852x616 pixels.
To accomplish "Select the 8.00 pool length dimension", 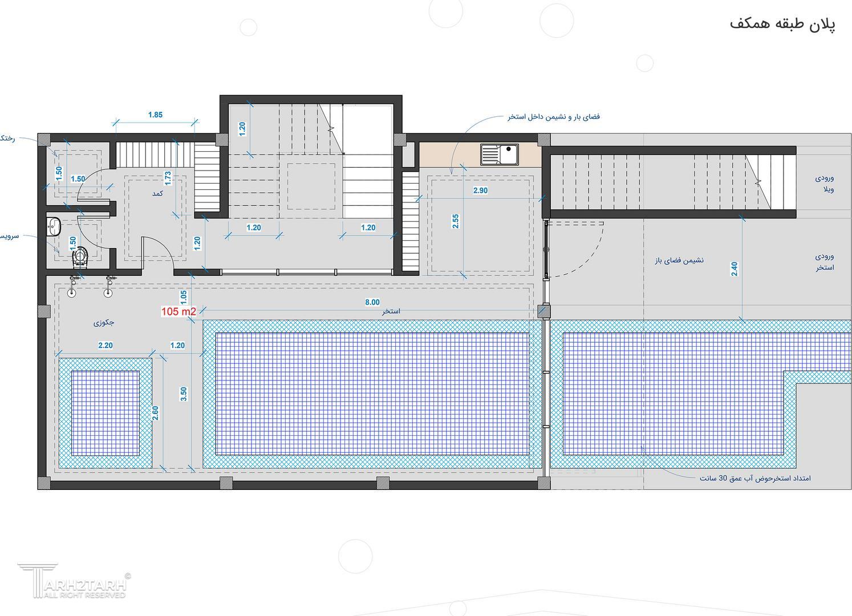I will pos(372,302).
